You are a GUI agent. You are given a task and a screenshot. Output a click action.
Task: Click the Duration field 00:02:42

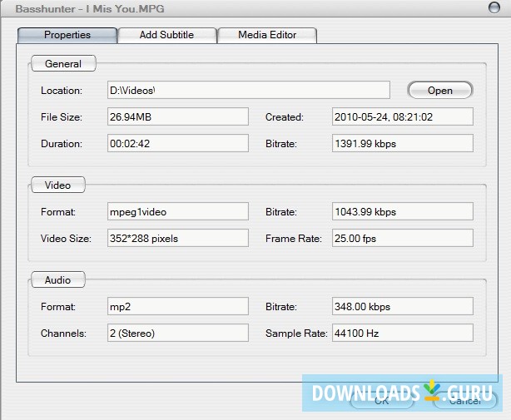coord(178,143)
